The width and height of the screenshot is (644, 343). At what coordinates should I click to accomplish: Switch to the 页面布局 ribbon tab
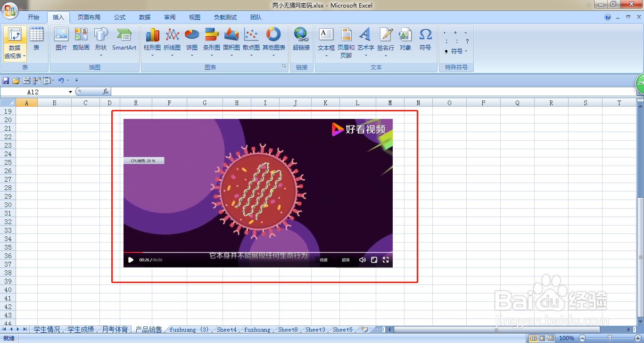89,17
